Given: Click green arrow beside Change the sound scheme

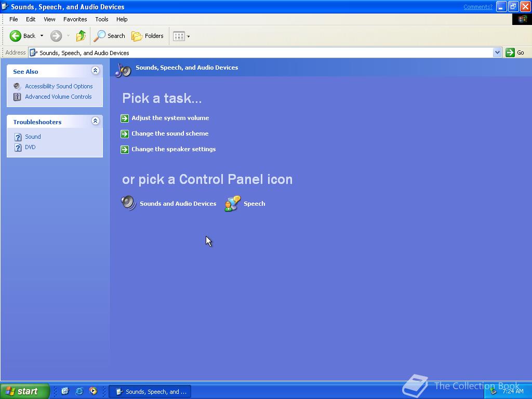Looking at the screenshot, I should click(125, 134).
